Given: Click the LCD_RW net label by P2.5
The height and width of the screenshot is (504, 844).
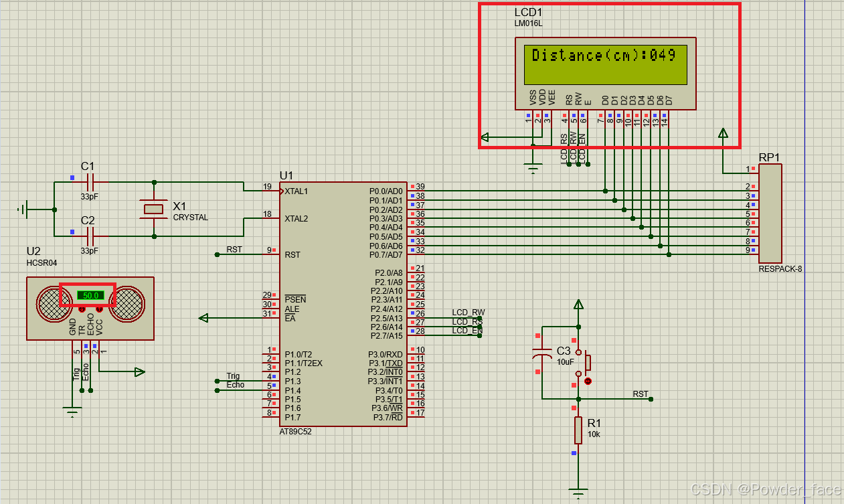Looking at the screenshot, I should click(x=469, y=312).
